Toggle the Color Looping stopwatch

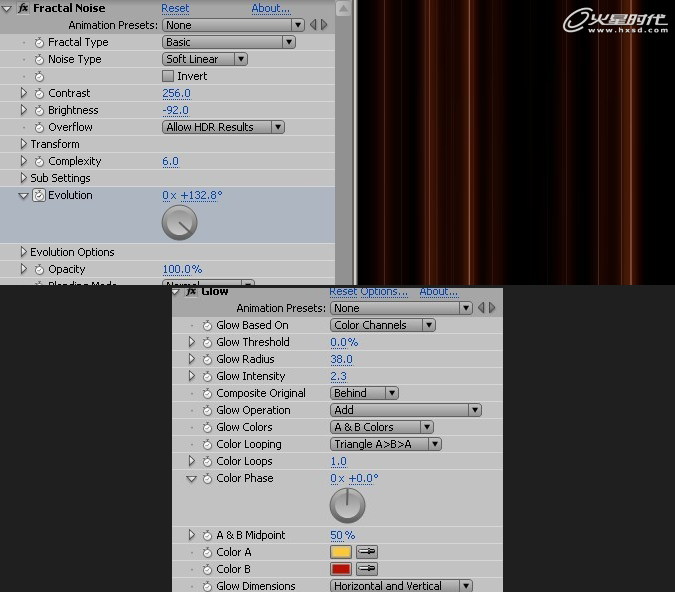tap(207, 444)
